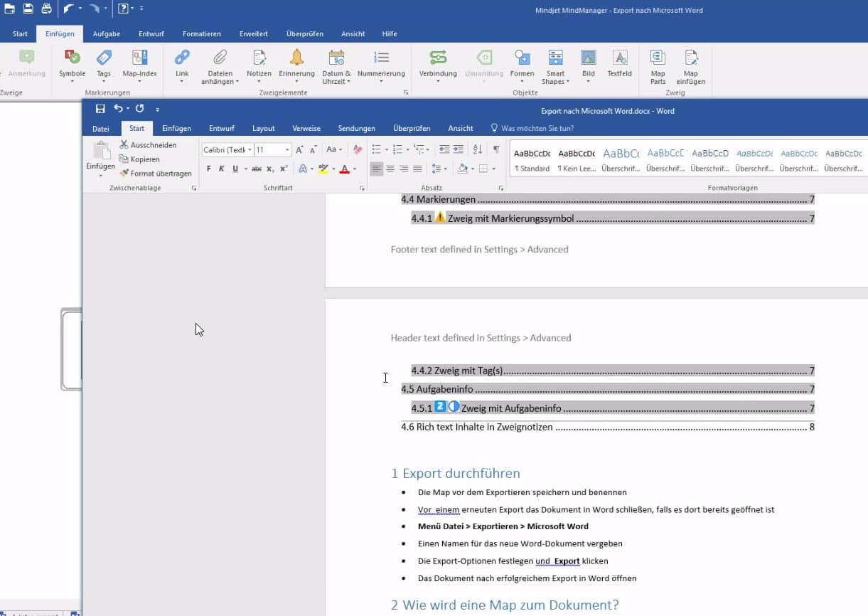Viewport: 868px width, 616px height.
Task: Insert Formen shapes in MindManager
Action: [x=522, y=65]
